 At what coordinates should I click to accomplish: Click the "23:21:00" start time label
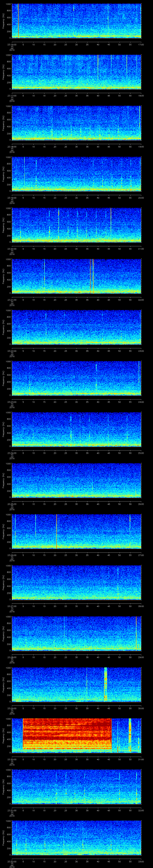[12, 300]
